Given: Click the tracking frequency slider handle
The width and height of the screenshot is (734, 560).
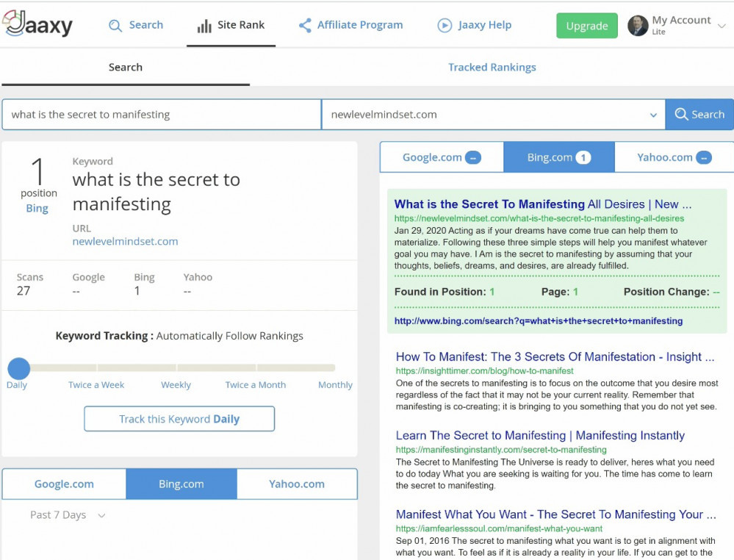Looking at the screenshot, I should (18, 368).
